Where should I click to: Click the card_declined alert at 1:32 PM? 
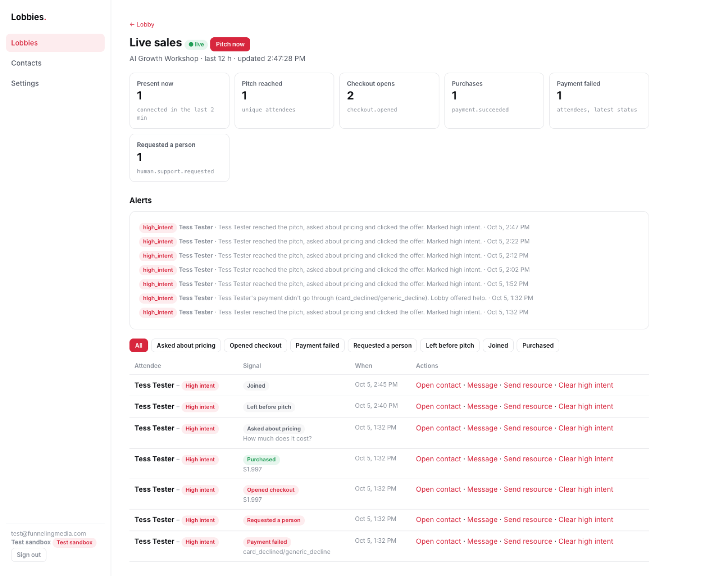336,298
